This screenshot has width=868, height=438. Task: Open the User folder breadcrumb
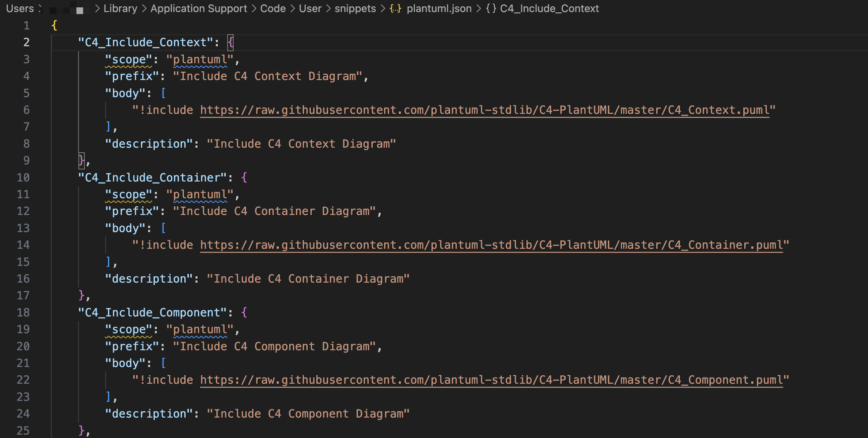pyautogui.click(x=310, y=8)
